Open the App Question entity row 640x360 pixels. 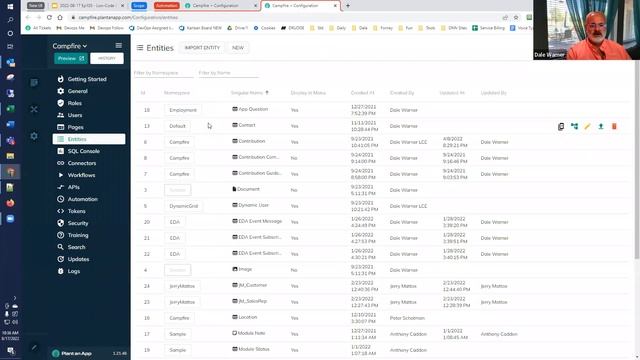point(382,110)
